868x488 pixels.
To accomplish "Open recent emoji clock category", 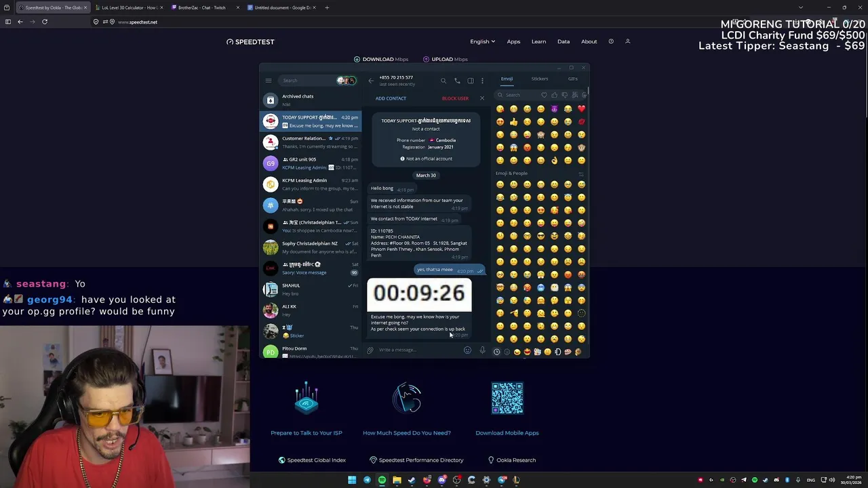I will point(496,352).
